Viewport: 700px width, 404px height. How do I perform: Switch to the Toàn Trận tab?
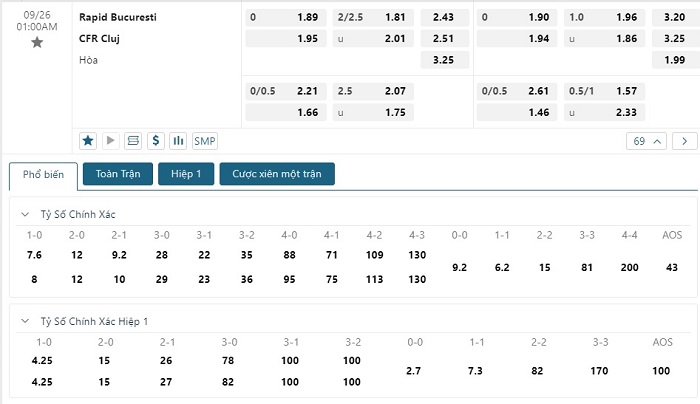click(x=118, y=174)
